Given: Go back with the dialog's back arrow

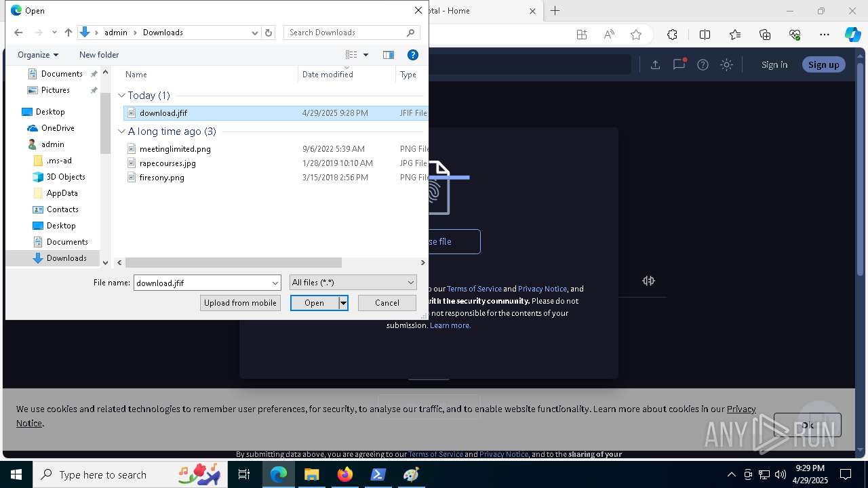Looking at the screenshot, I should (x=18, y=33).
